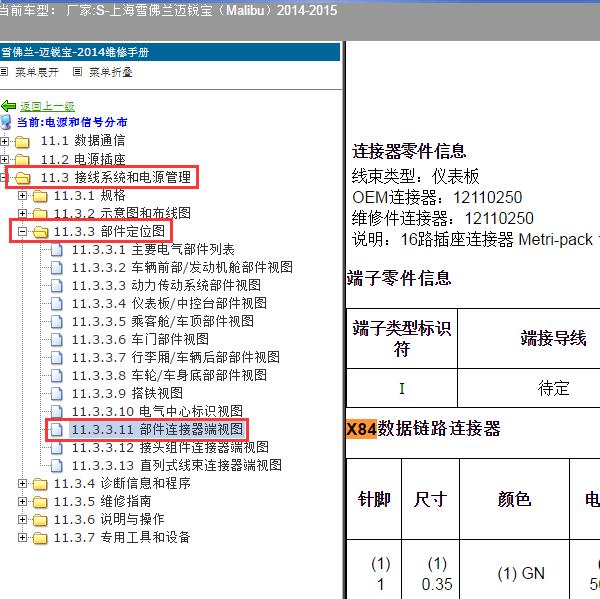Click the 待定 table cell
This screenshot has height=599, width=600.
(x=553, y=388)
